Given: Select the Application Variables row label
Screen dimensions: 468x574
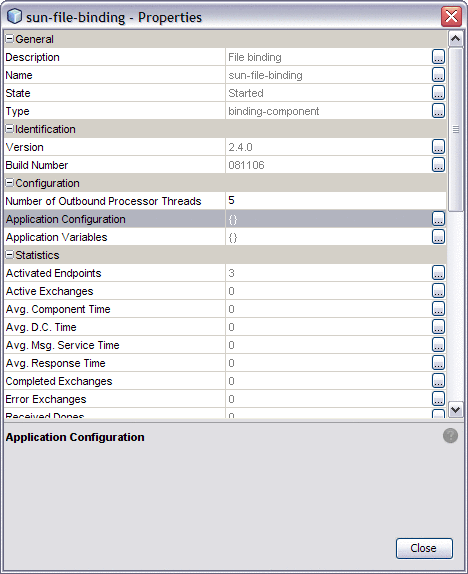Looking at the screenshot, I should click(56, 237).
